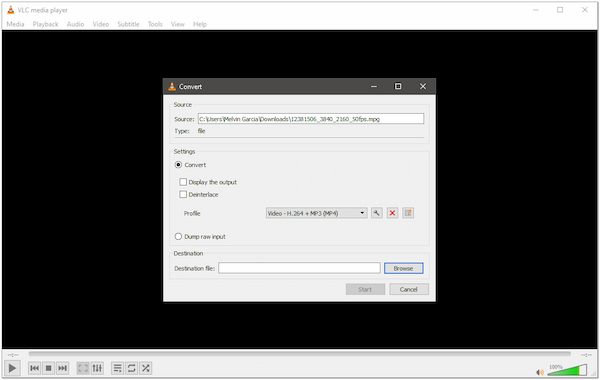Cancel the Convert dialog
Image resolution: width=600 pixels, height=380 pixels.
409,289
